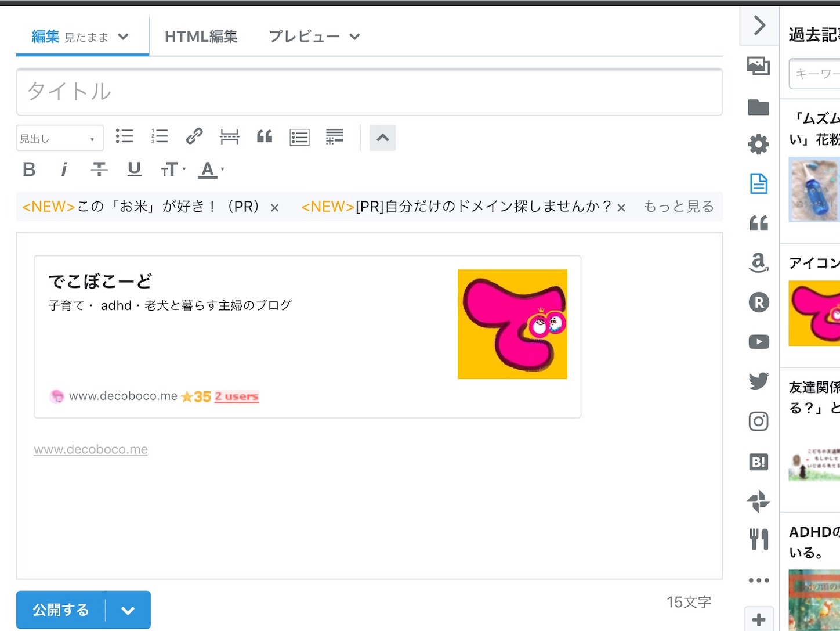Open the プレビュー tab
Viewport: 840px width, 631px height.
pyautogui.click(x=305, y=36)
